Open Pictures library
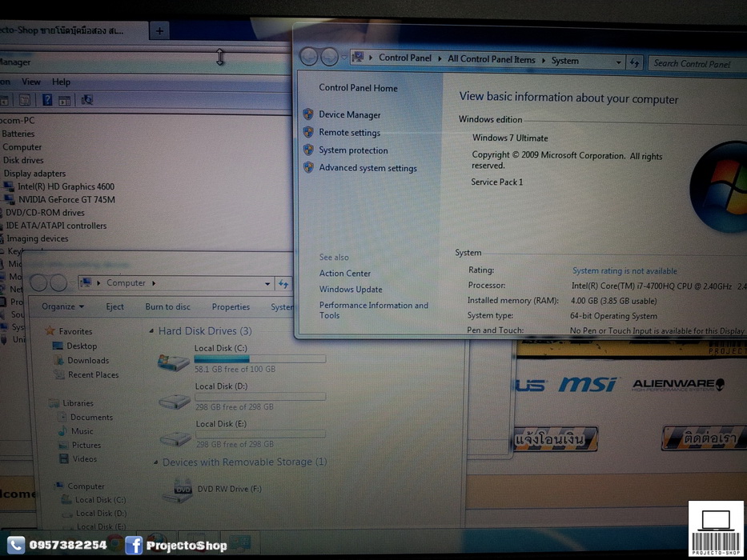 point(86,445)
